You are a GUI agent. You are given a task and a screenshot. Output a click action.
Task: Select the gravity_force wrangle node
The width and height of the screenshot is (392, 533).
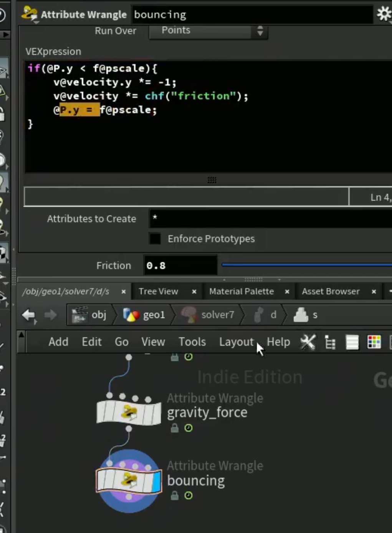point(129,412)
